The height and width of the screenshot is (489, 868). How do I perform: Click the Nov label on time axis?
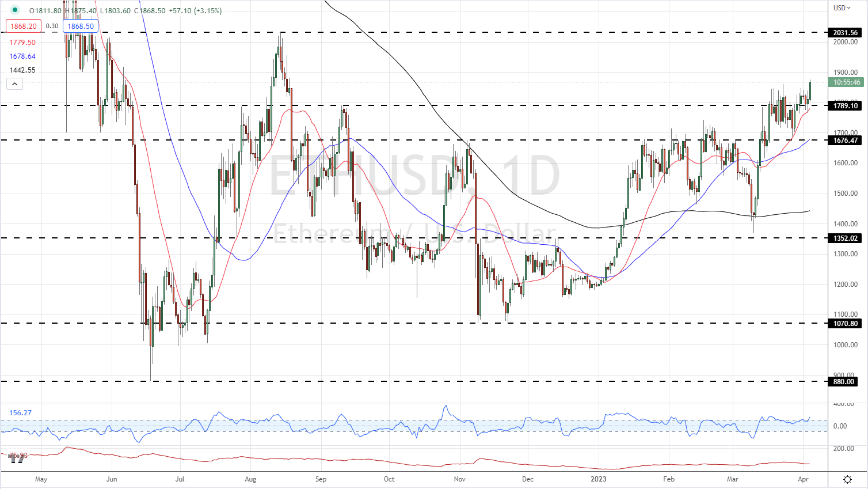(459, 479)
